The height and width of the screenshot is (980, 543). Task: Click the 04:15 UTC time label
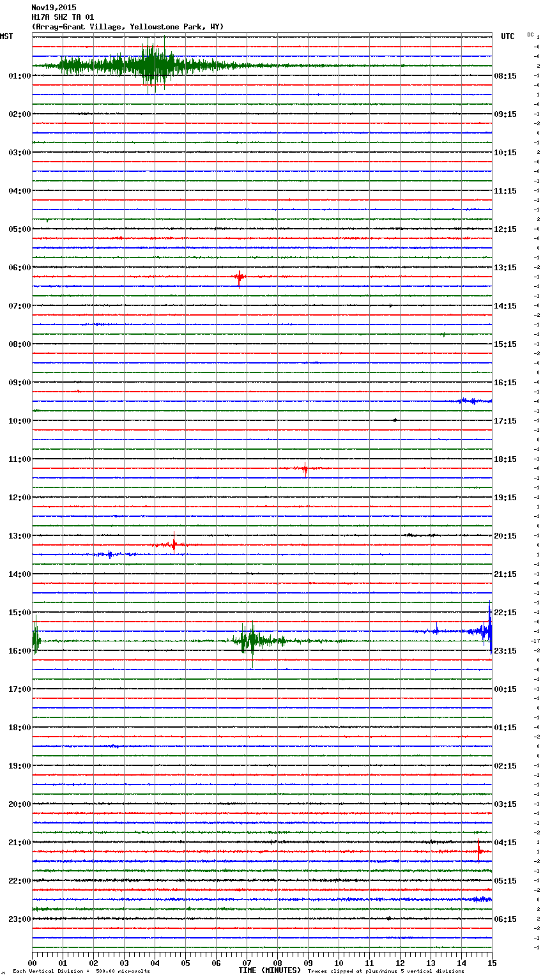[x=505, y=843]
